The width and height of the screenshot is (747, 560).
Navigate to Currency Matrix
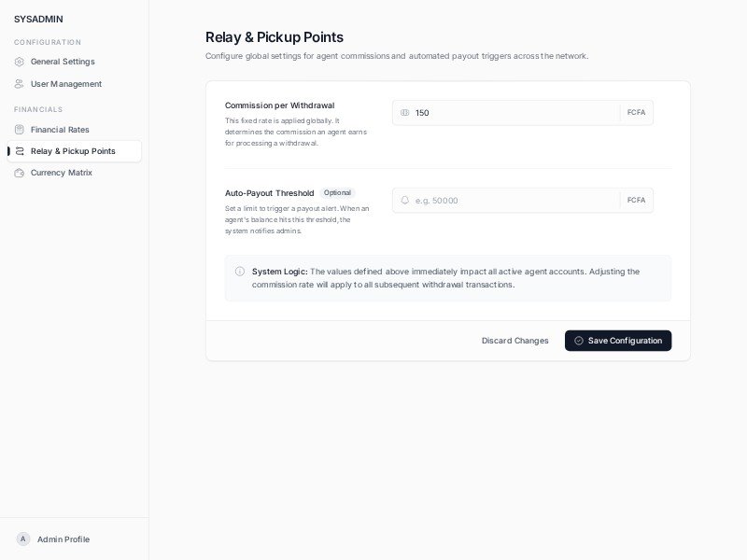62,173
